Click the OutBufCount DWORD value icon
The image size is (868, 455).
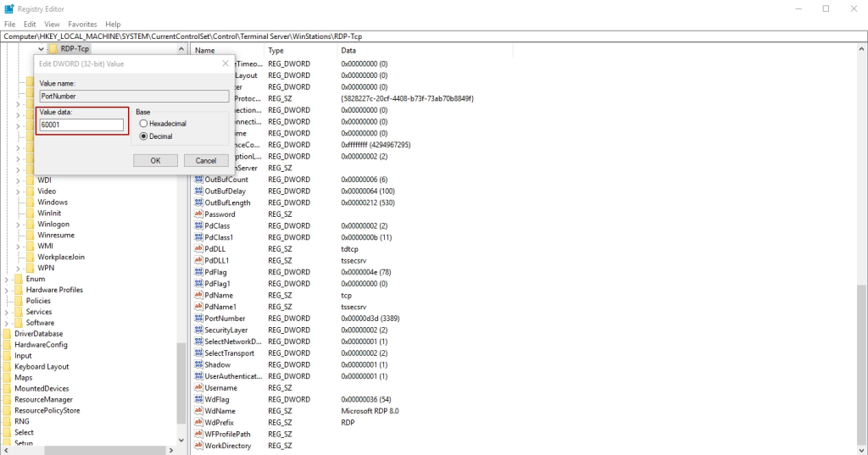point(198,180)
